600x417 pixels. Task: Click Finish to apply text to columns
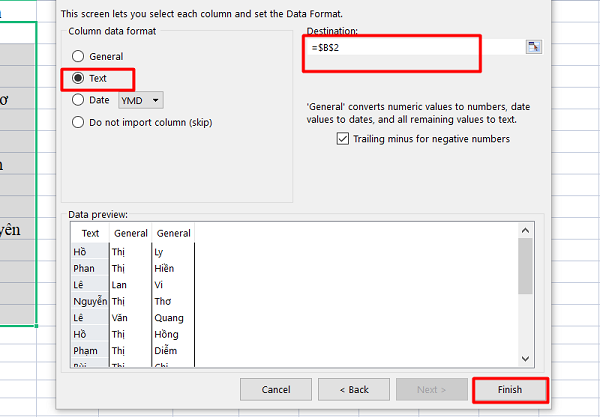coord(510,389)
